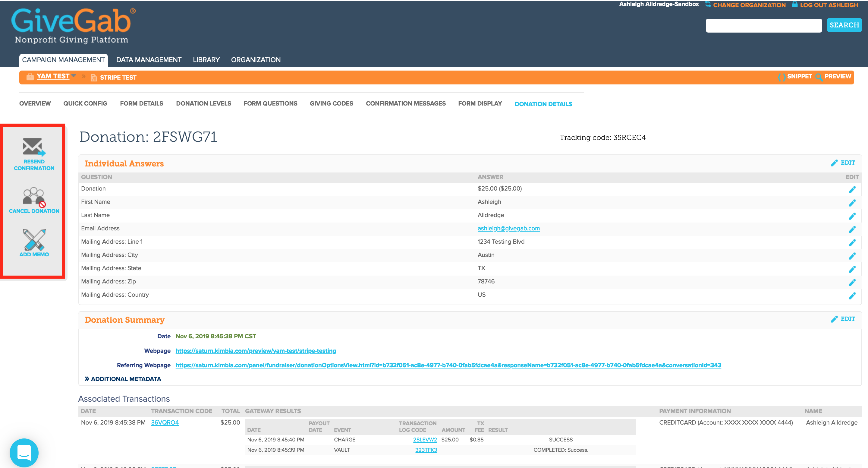The height and width of the screenshot is (468, 868).
Task: Open ashleigh@givegab.com email link
Action: (x=508, y=228)
